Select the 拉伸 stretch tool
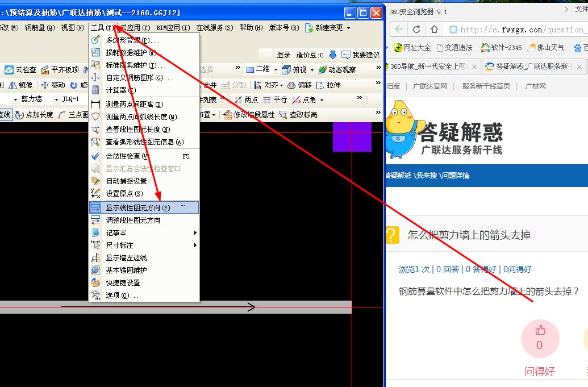The image size is (588, 387). pos(328,85)
